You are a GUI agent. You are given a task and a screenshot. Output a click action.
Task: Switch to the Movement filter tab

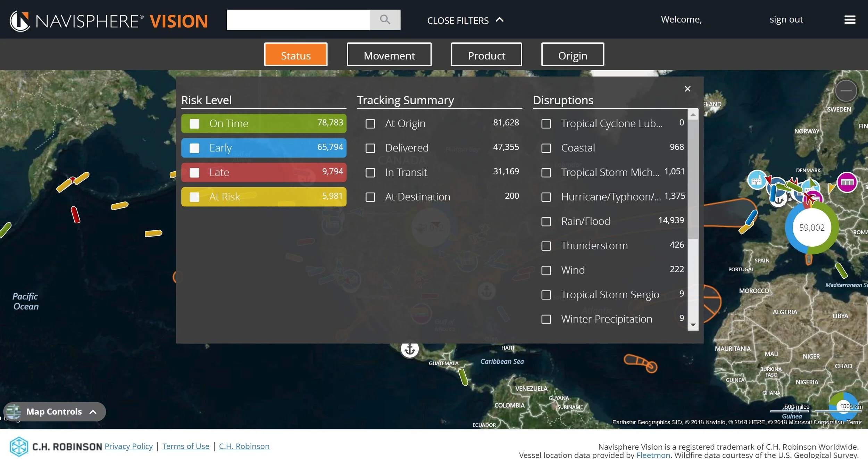pyautogui.click(x=389, y=55)
